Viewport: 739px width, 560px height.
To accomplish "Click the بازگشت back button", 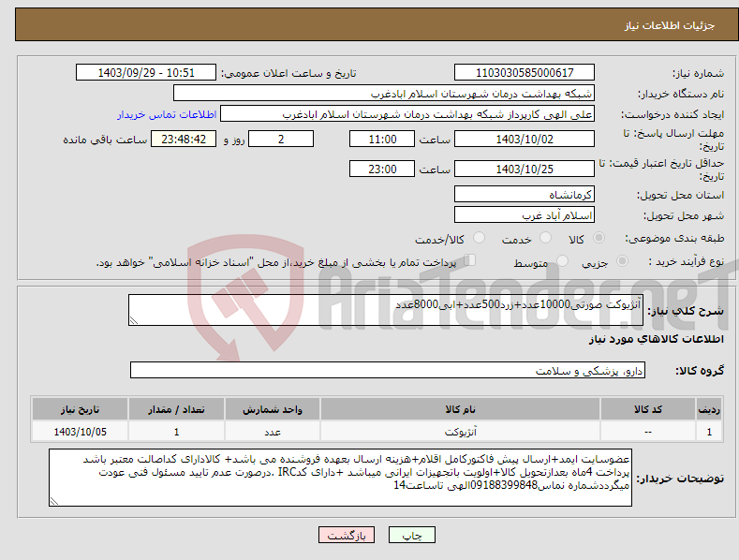I will (x=347, y=535).
